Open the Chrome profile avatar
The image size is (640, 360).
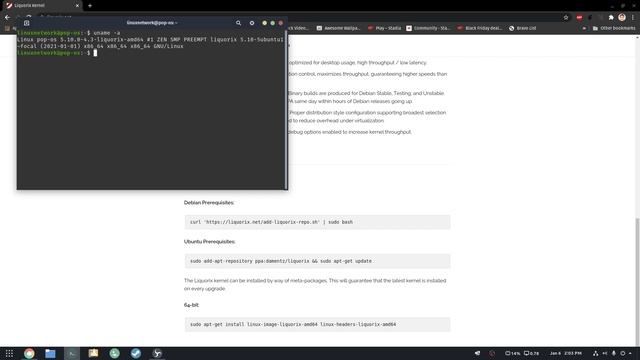622,17
